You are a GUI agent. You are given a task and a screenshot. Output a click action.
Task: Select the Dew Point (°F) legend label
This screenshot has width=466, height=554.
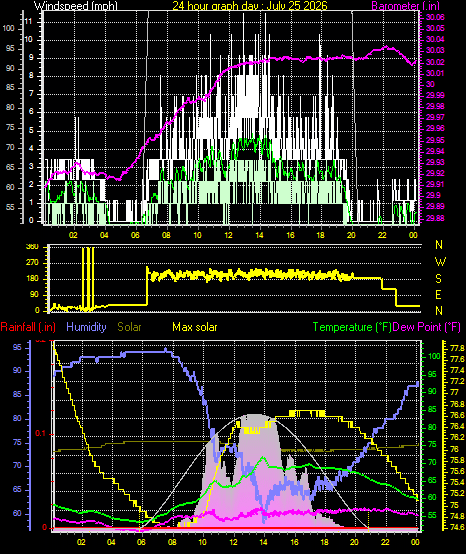pos(426,327)
